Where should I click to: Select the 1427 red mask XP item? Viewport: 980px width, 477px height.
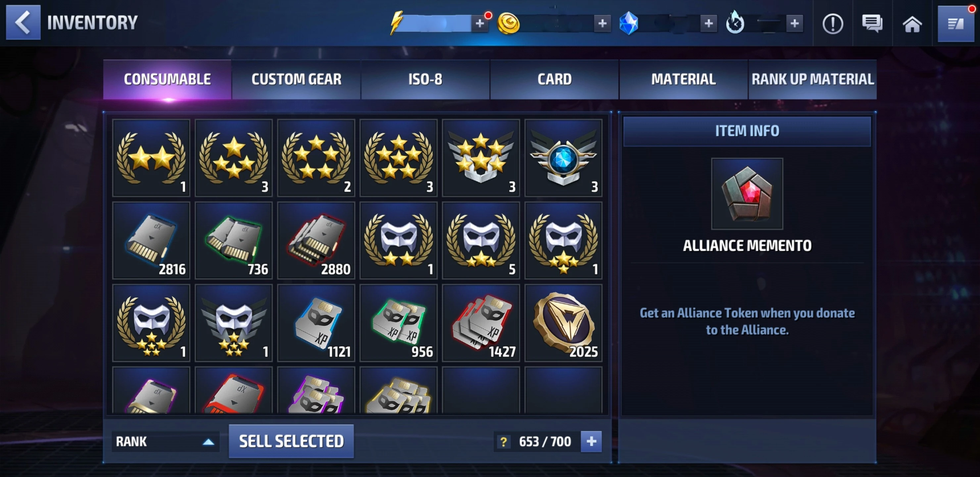481,323
